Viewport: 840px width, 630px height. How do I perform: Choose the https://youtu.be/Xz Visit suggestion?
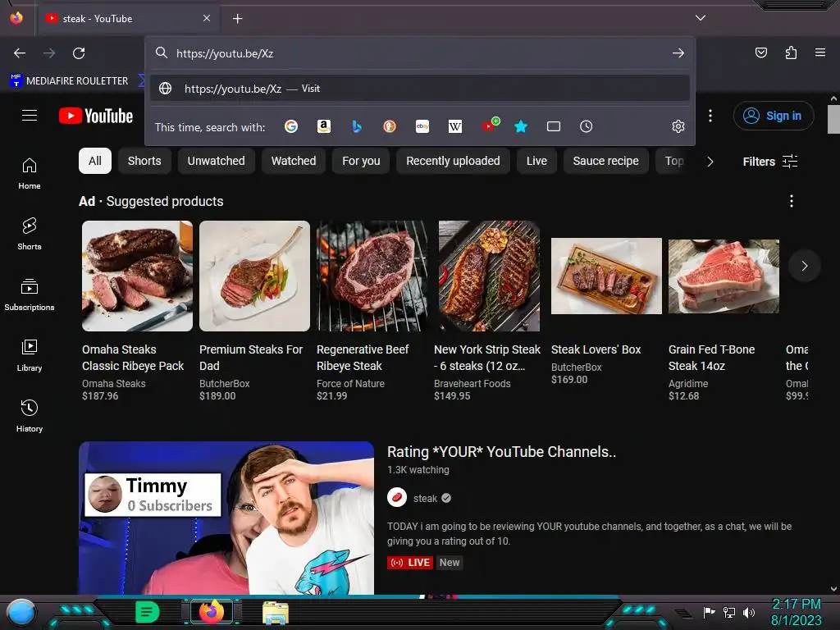[419, 89]
